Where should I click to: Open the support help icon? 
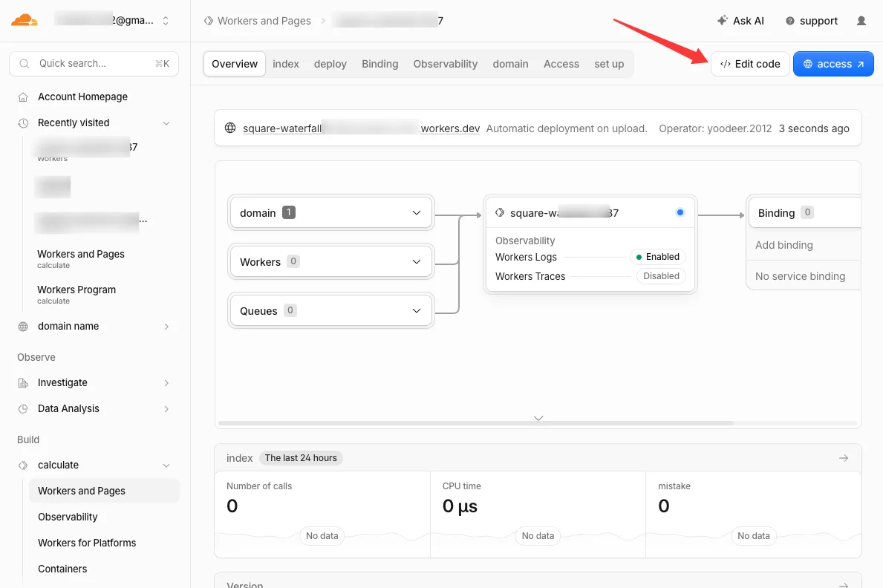[790, 21]
